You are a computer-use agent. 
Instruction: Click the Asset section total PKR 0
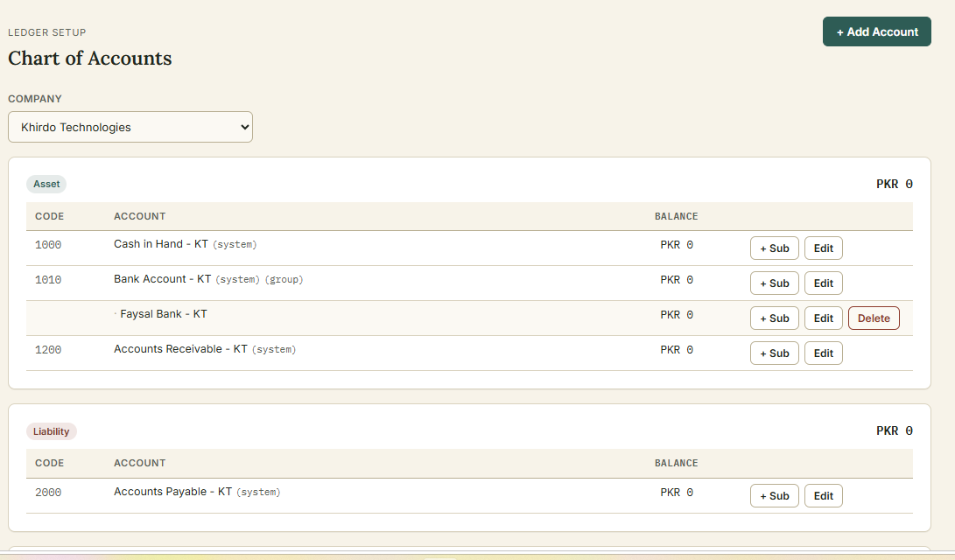click(894, 184)
